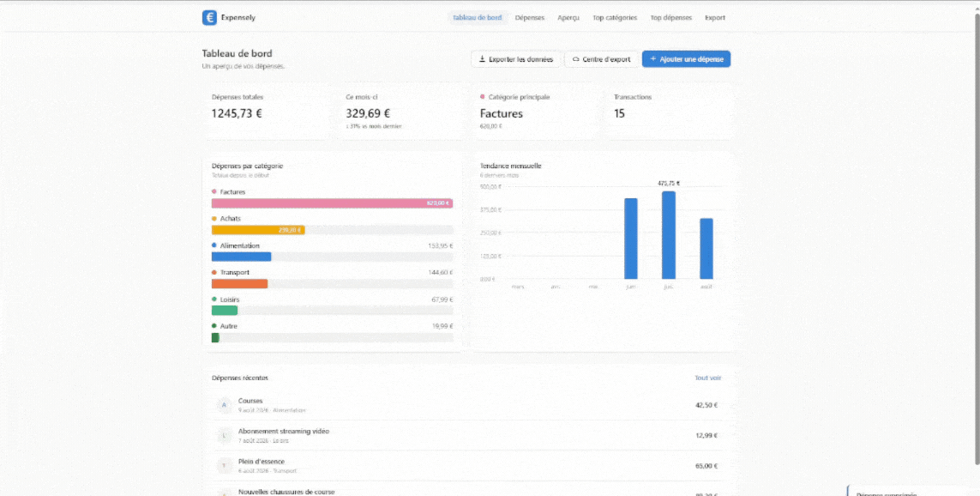980x496 pixels.
Task: Click the Courses expense avatar icon
Action: tap(224, 405)
